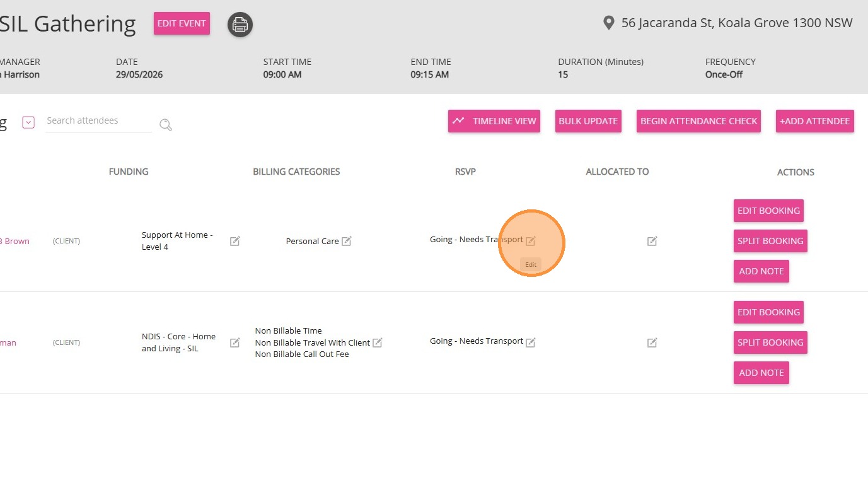This screenshot has height=485, width=868.
Task: Edit RSVP status in second row
Action: pos(531,342)
